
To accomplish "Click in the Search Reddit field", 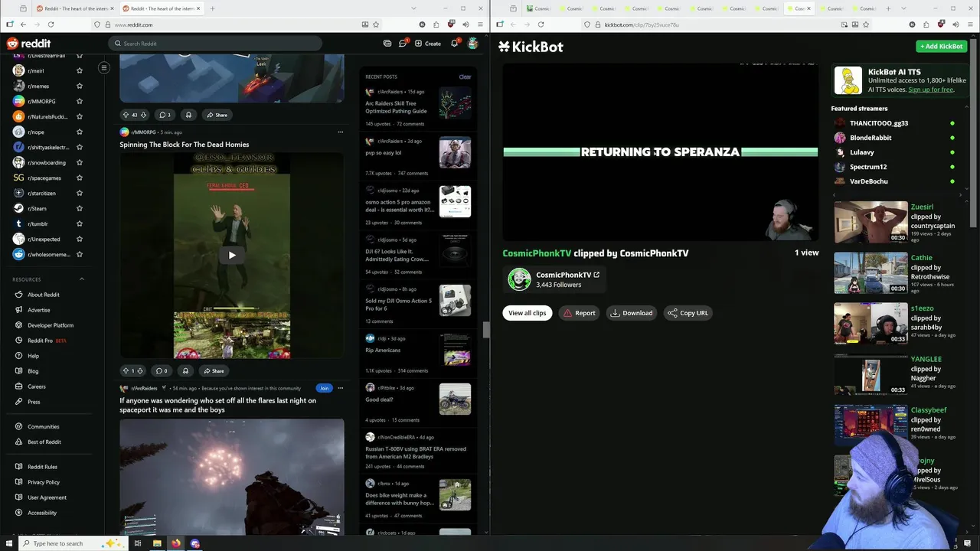I will [215, 44].
